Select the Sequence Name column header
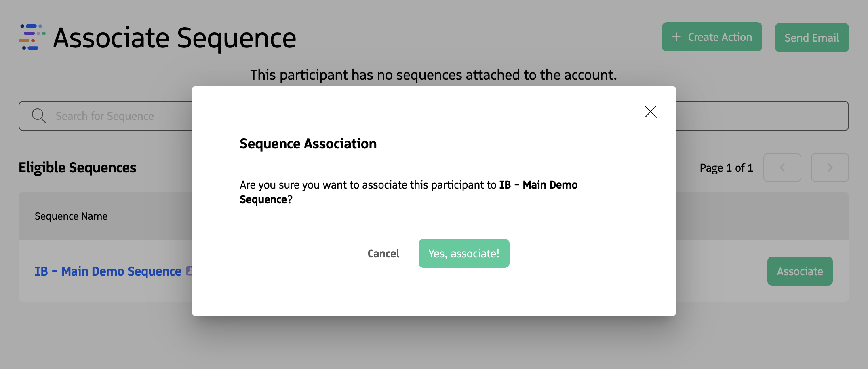 tap(71, 216)
